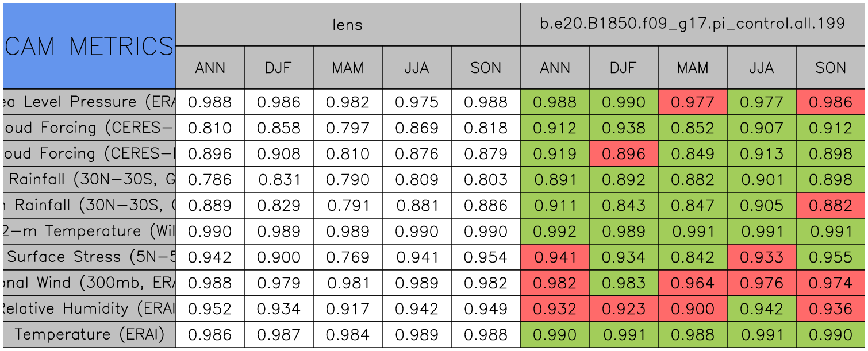This screenshot has width=868, height=351.
Task: Select the red 0.882 Rainfall SON cell
Action: click(831, 206)
